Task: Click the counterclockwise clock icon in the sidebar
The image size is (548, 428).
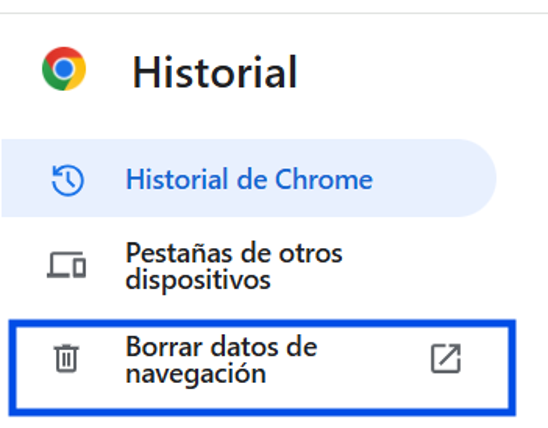Action: click(67, 180)
